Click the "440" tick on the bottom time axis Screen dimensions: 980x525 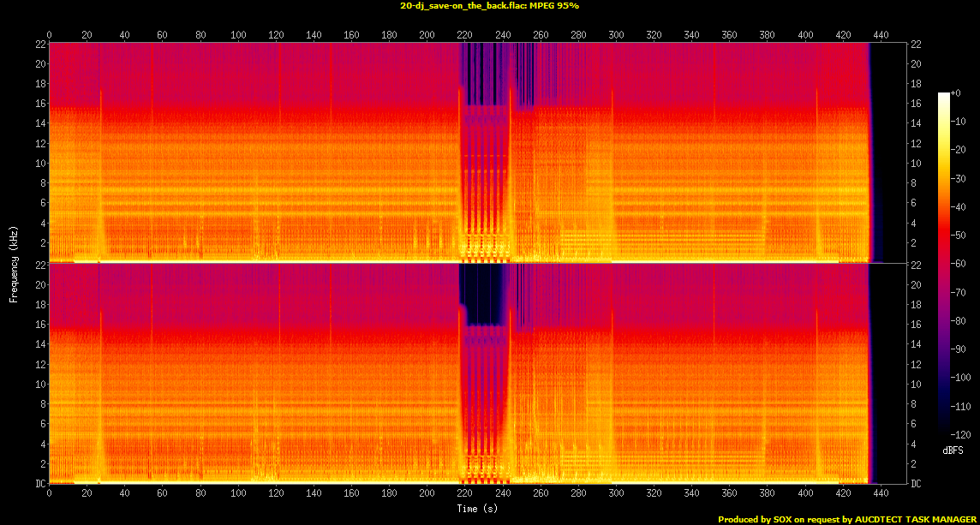click(x=881, y=492)
